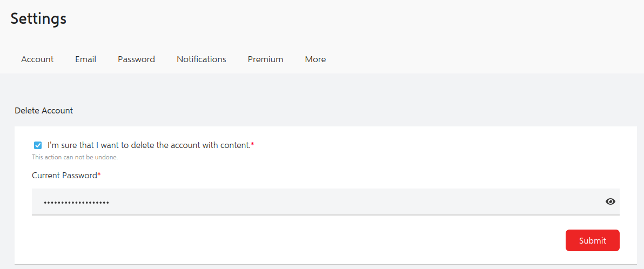Go to the Password tab
The width and height of the screenshot is (644, 269).
pos(136,59)
